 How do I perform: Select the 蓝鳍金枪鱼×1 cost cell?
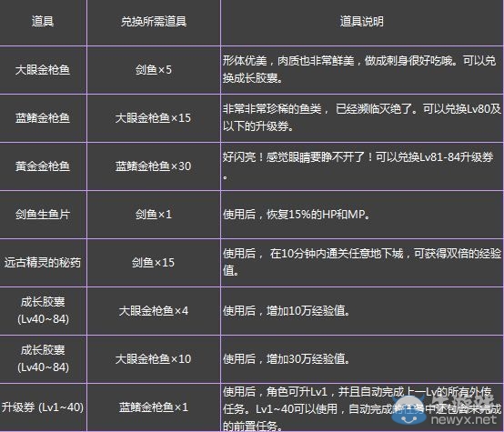click(x=154, y=407)
